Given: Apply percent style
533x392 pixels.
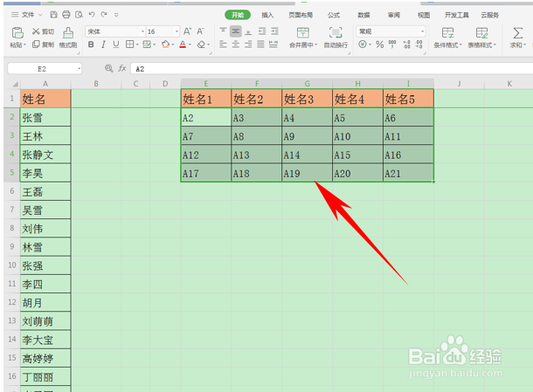Looking at the screenshot, I should 380,45.
